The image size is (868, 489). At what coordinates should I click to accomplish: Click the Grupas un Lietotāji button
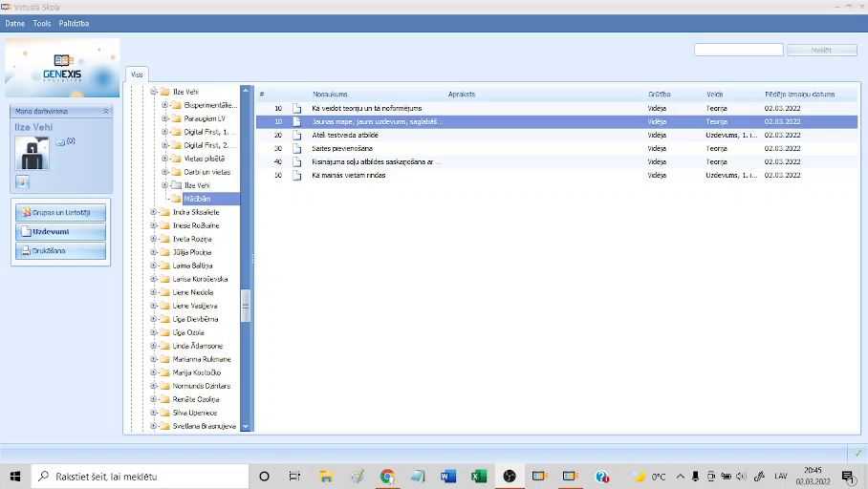(x=61, y=212)
